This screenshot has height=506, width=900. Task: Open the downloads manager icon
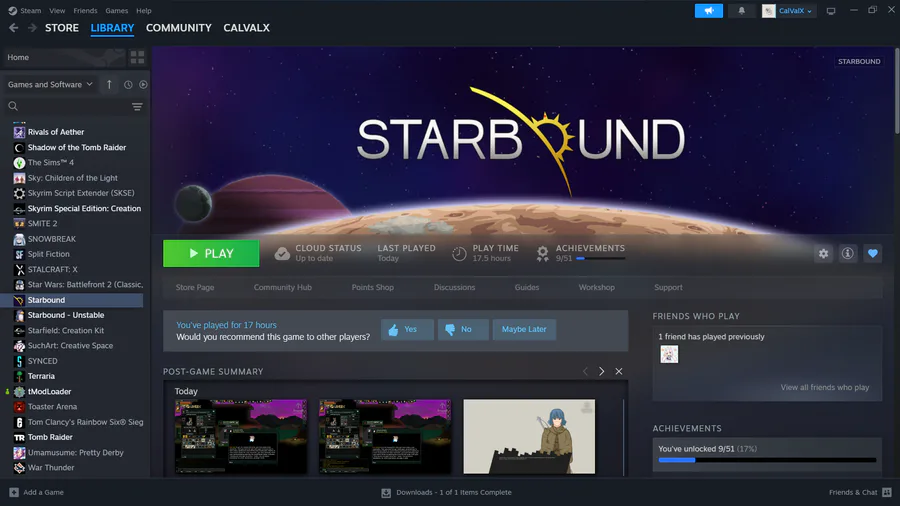click(x=386, y=493)
